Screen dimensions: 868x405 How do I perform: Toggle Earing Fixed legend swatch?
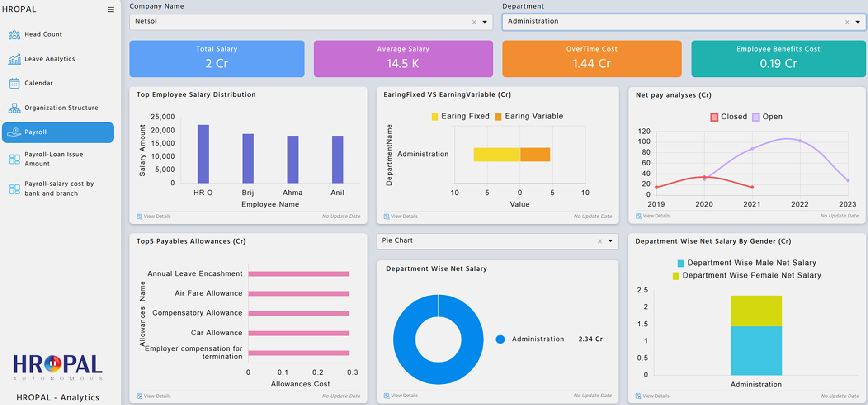[x=435, y=117]
